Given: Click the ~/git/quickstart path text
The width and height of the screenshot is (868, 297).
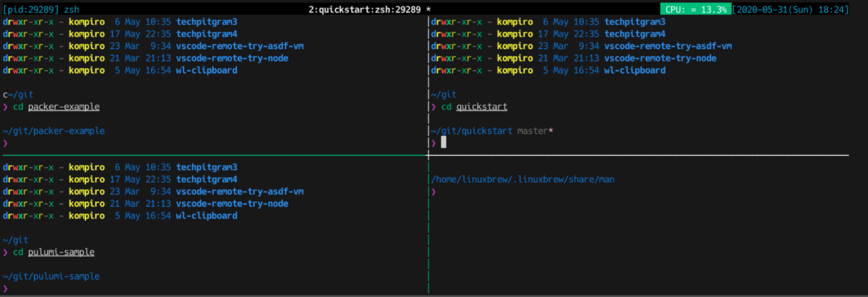Looking at the screenshot, I should click(472, 131).
